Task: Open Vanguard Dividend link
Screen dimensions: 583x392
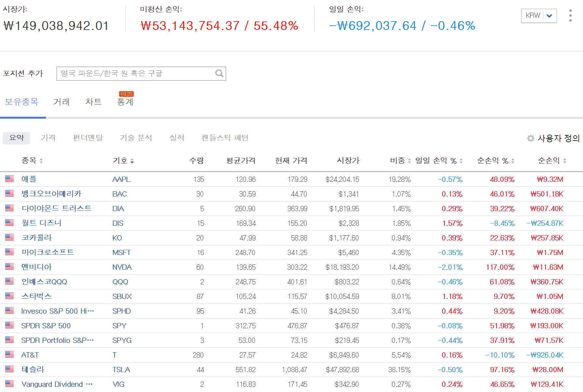Action: pyautogui.click(x=57, y=384)
